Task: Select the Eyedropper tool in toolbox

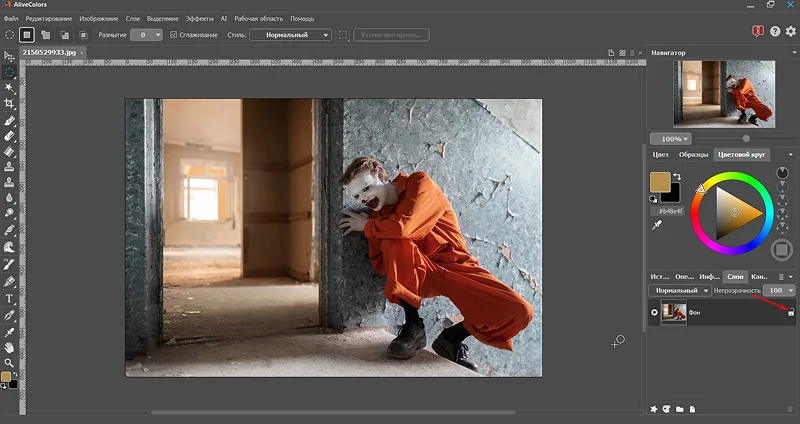Action: pyautogui.click(x=9, y=332)
